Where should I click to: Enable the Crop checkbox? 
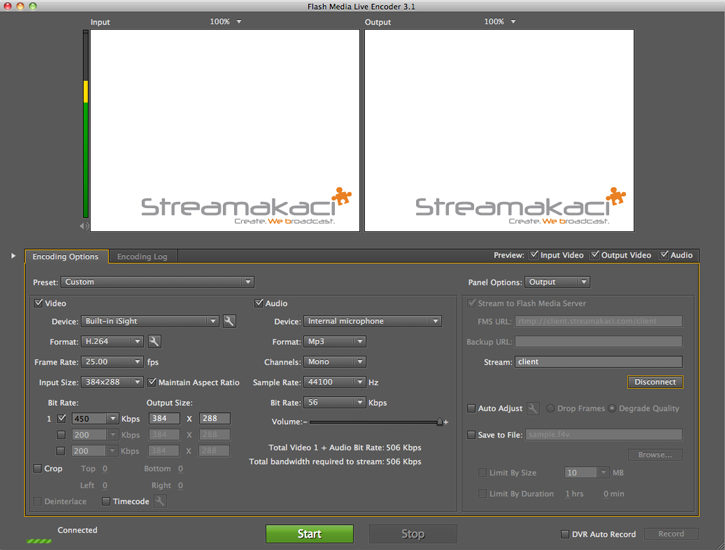tap(37, 469)
